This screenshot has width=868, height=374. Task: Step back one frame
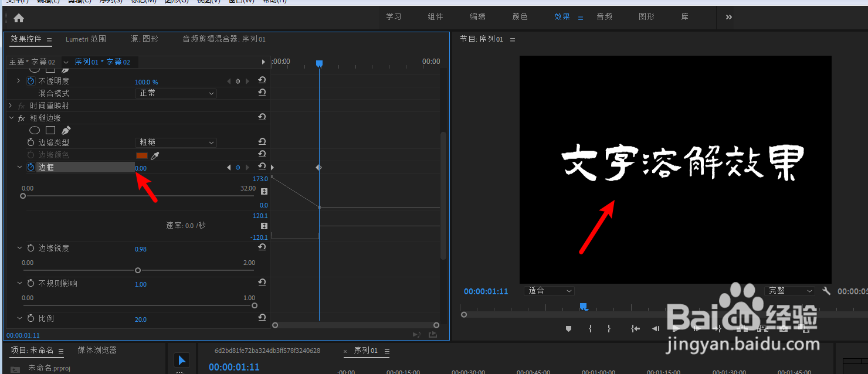point(656,329)
